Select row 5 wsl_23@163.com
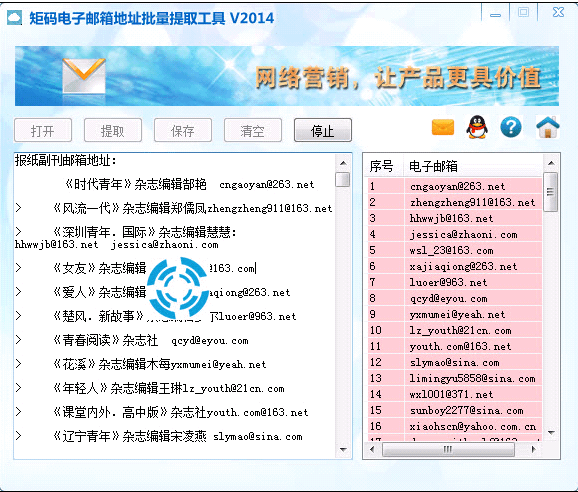Screen dimensions: 578x492 click(455, 250)
